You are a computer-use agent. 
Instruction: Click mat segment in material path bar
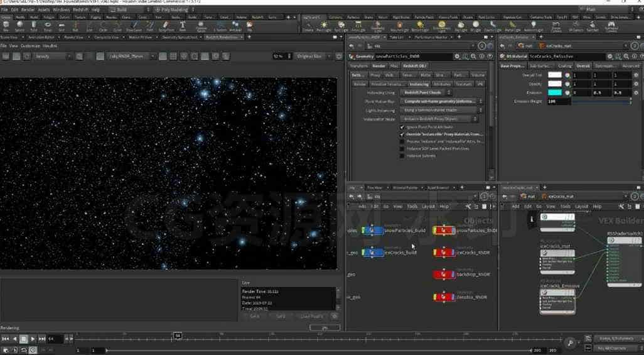tap(527, 197)
